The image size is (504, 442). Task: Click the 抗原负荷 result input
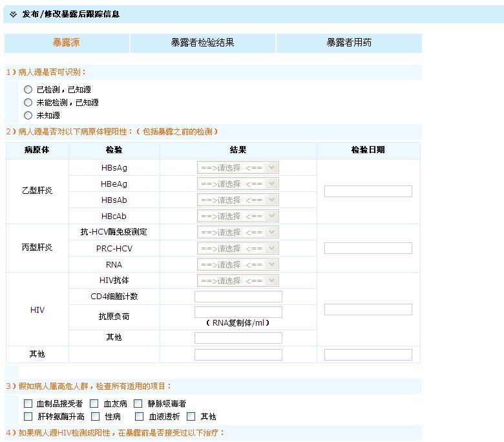(x=238, y=312)
